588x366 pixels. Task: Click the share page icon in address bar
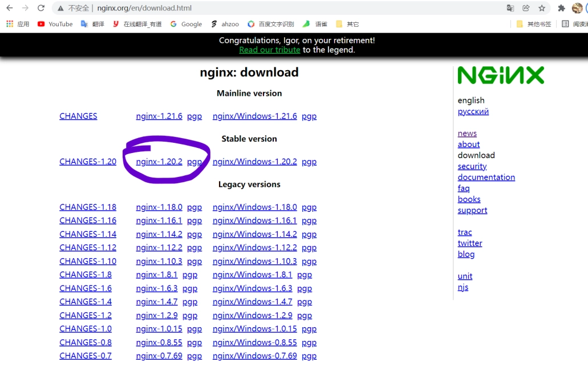[526, 8]
